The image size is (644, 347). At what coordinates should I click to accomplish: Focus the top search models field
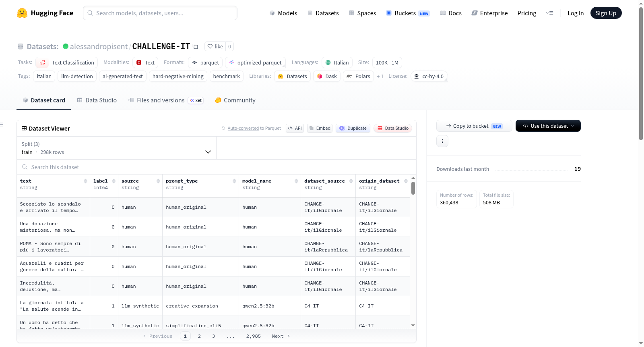(160, 13)
